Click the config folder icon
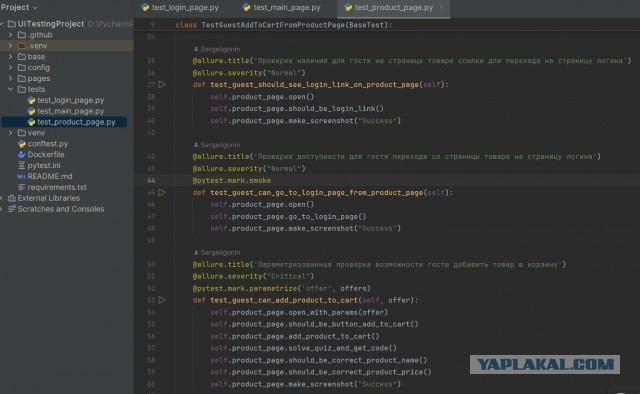 coord(22,67)
